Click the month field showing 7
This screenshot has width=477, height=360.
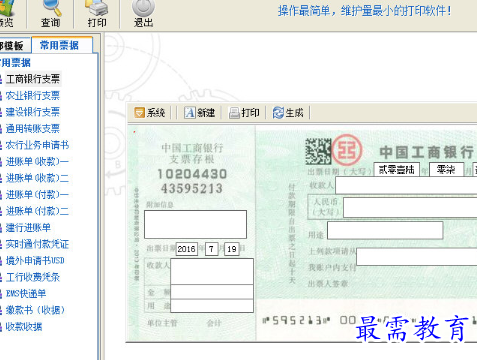211,249
